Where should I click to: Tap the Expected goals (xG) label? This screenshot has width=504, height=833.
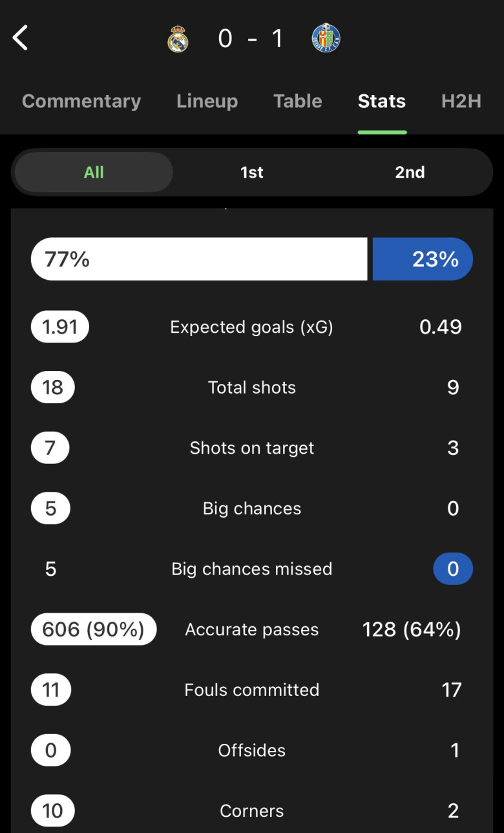point(251,327)
